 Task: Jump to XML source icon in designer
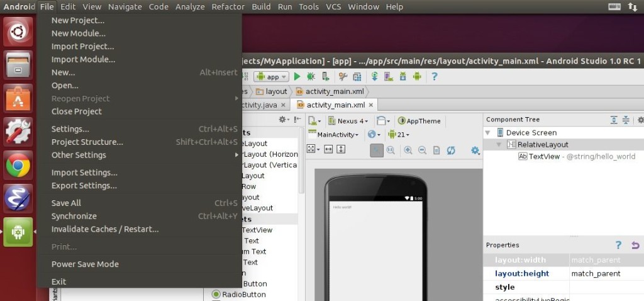coord(436,150)
